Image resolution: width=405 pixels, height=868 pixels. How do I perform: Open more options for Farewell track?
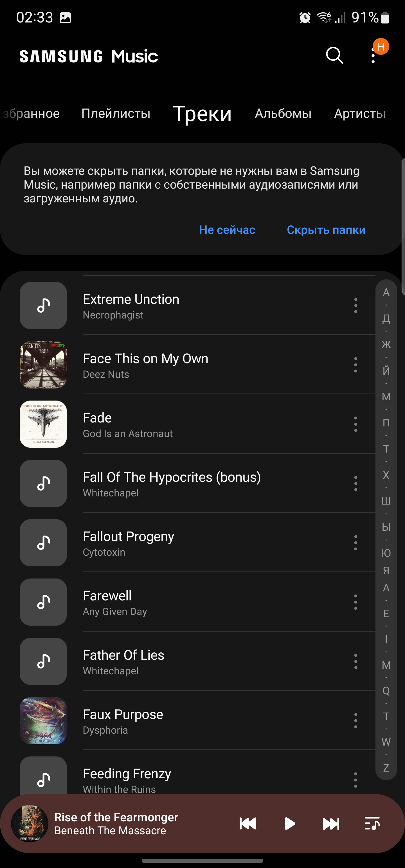355,602
